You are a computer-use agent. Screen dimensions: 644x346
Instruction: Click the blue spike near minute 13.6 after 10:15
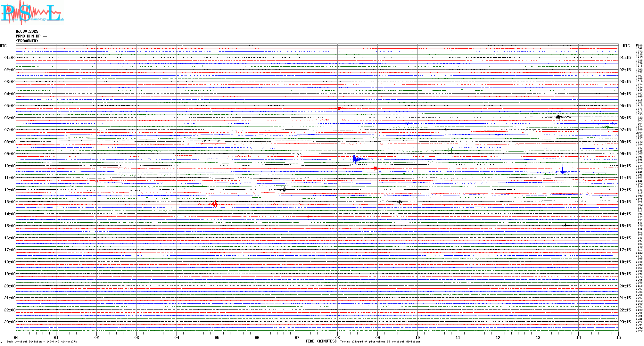(x=563, y=171)
